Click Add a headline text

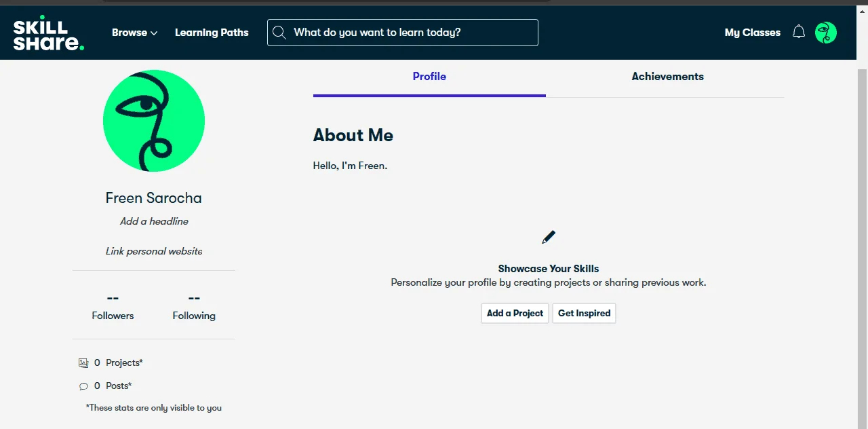point(154,221)
